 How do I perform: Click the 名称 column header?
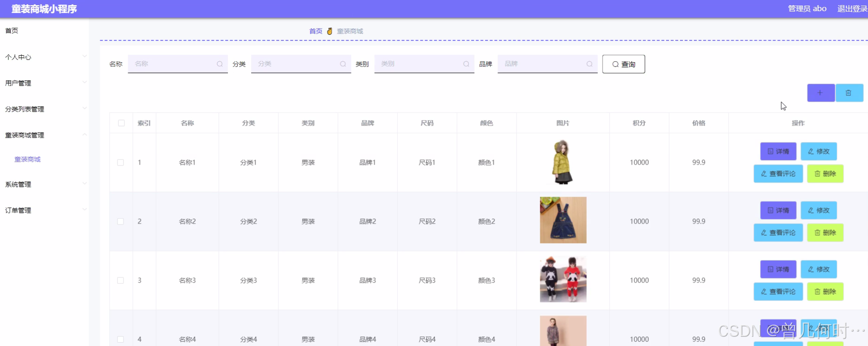pos(187,123)
